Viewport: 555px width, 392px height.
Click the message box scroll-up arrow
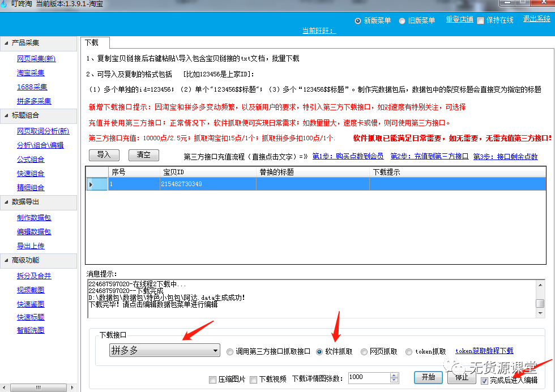coord(540,285)
